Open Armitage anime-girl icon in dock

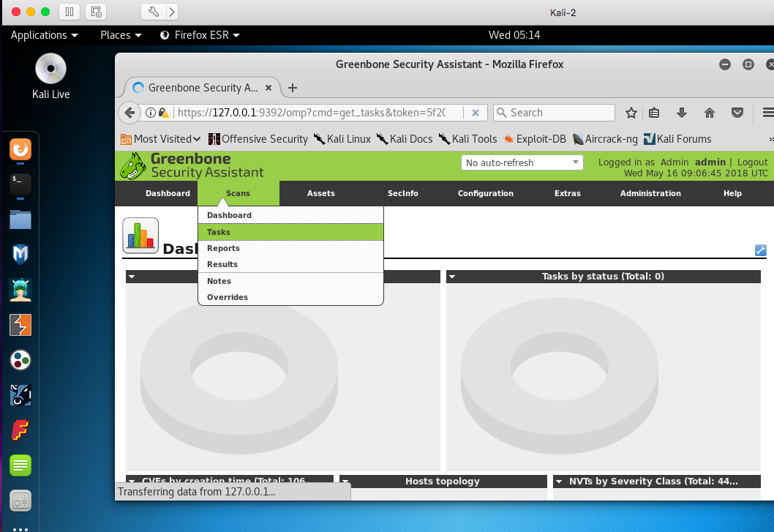point(20,290)
